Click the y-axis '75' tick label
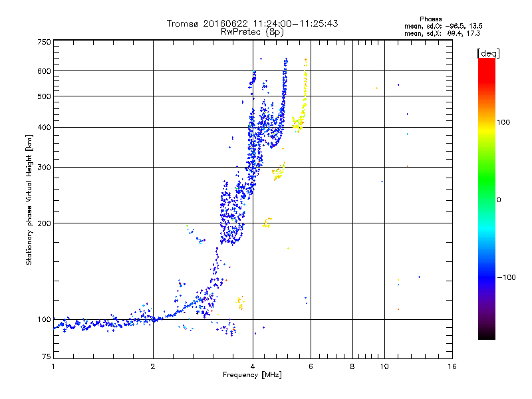 pyautogui.click(x=47, y=356)
